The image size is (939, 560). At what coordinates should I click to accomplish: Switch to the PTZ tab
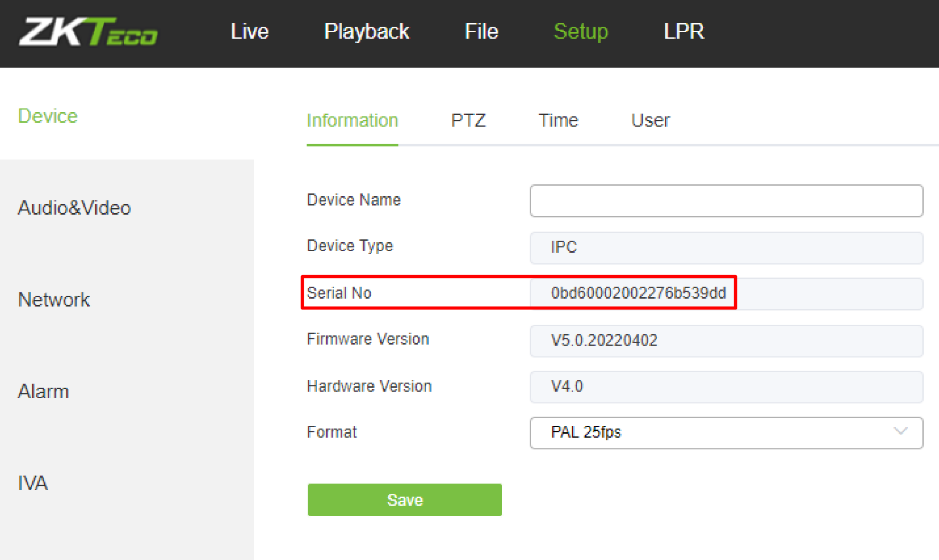pos(468,120)
